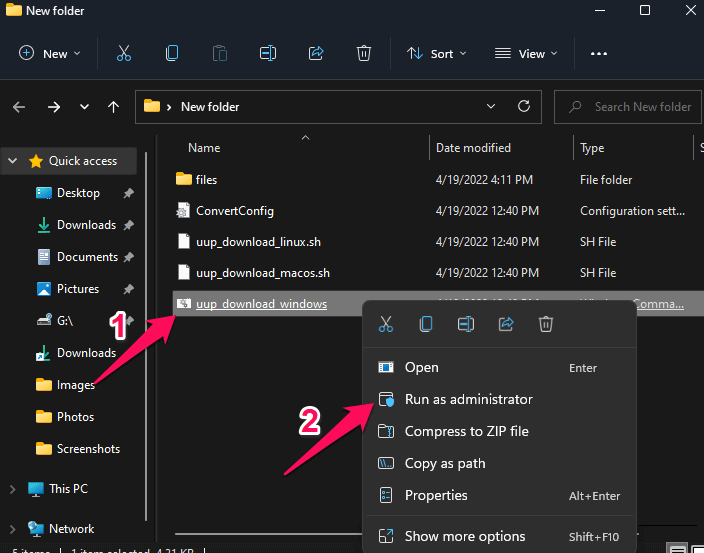This screenshot has height=553, width=704.
Task: Go up one folder level
Action: 114,107
